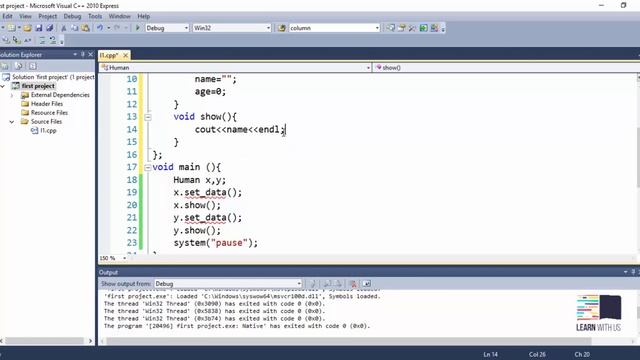Click the code editor vertical scrollbar
This screenshot has height=360, width=640.
[x=638, y=157]
